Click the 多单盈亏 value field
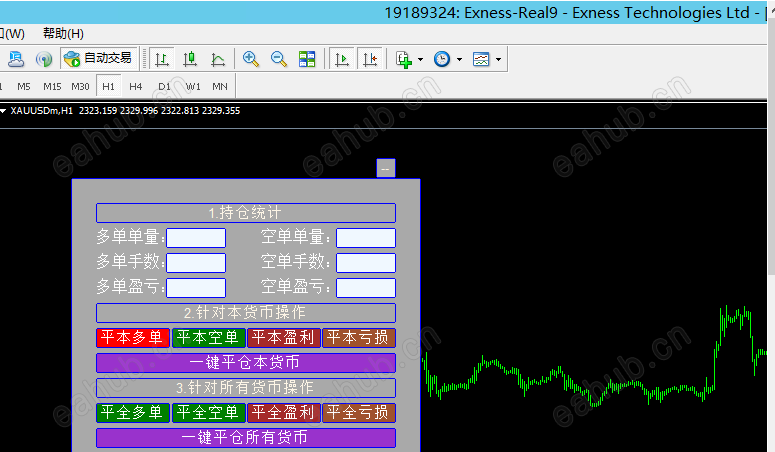The width and height of the screenshot is (775, 452). 196,288
